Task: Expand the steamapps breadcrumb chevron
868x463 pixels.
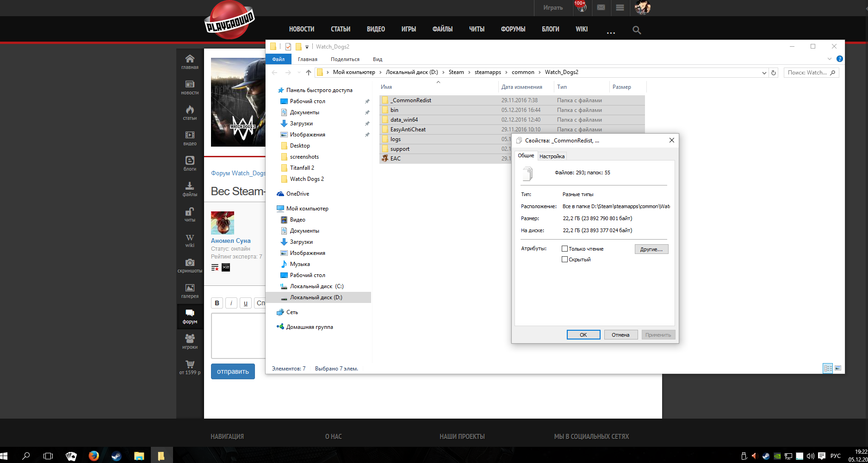Action: tap(506, 72)
